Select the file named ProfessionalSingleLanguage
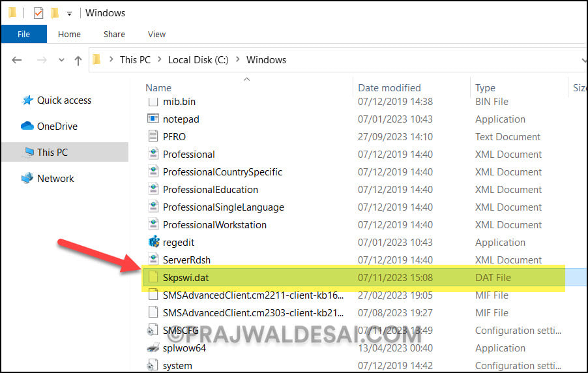This screenshot has height=373, width=588. (x=224, y=207)
